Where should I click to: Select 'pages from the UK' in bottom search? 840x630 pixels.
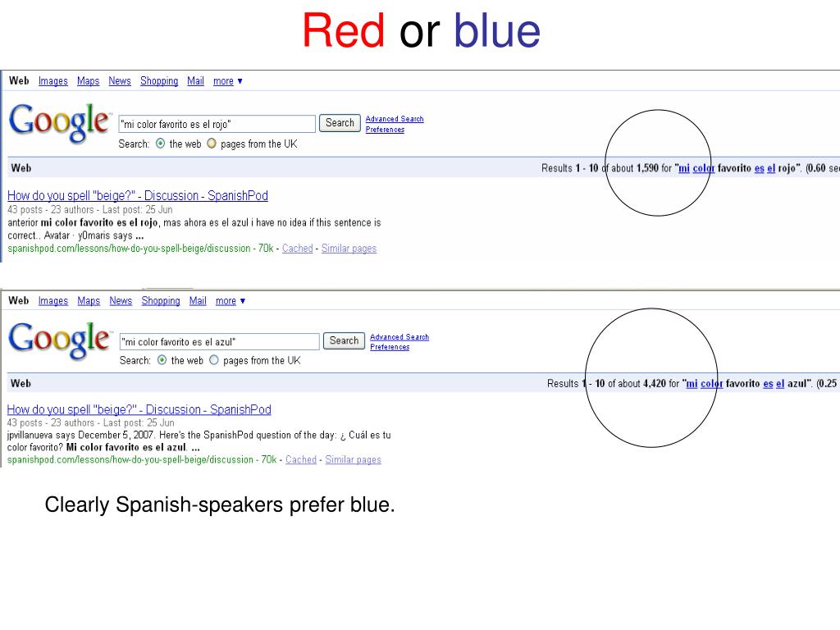point(214,360)
